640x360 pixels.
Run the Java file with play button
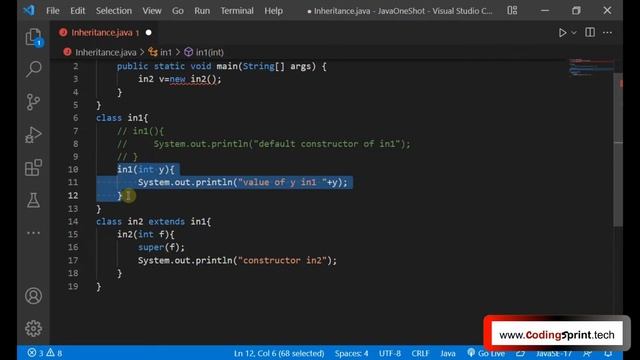562,33
